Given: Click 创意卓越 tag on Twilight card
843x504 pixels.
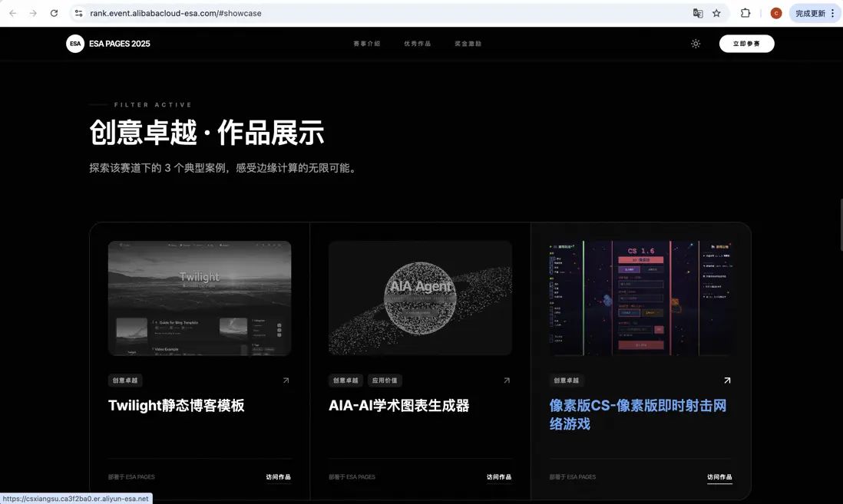Looking at the screenshot, I should 124,380.
